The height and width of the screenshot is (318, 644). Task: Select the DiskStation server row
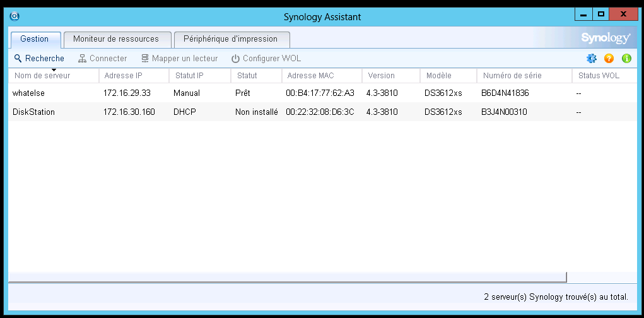pos(323,112)
